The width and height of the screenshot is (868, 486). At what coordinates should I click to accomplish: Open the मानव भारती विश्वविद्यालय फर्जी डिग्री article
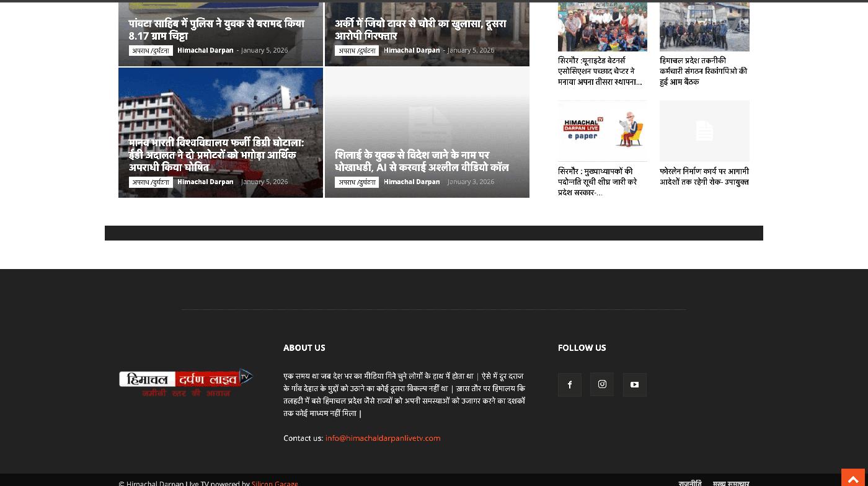[216, 155]
